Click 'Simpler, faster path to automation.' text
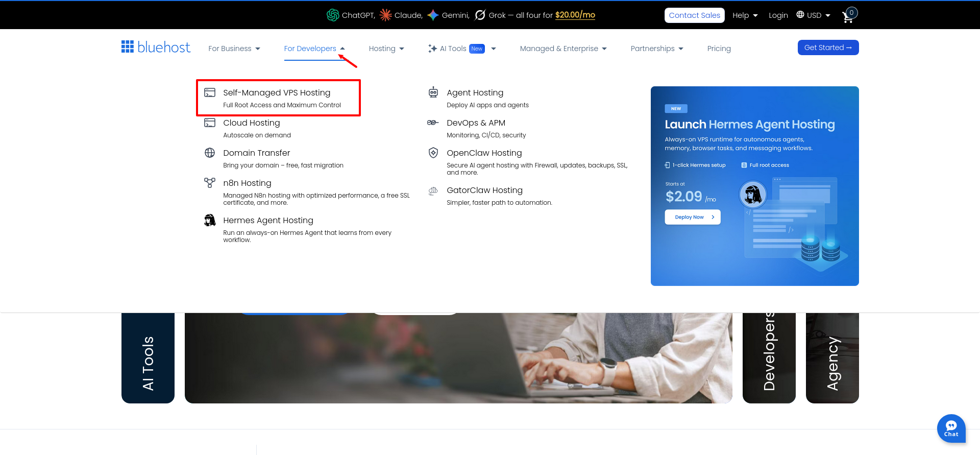 tap(499, 203)
